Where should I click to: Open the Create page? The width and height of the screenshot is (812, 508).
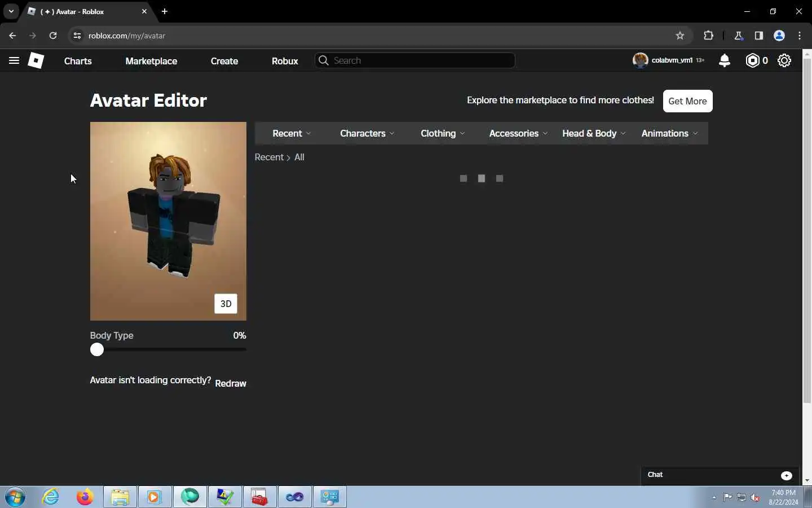point(224,61)
